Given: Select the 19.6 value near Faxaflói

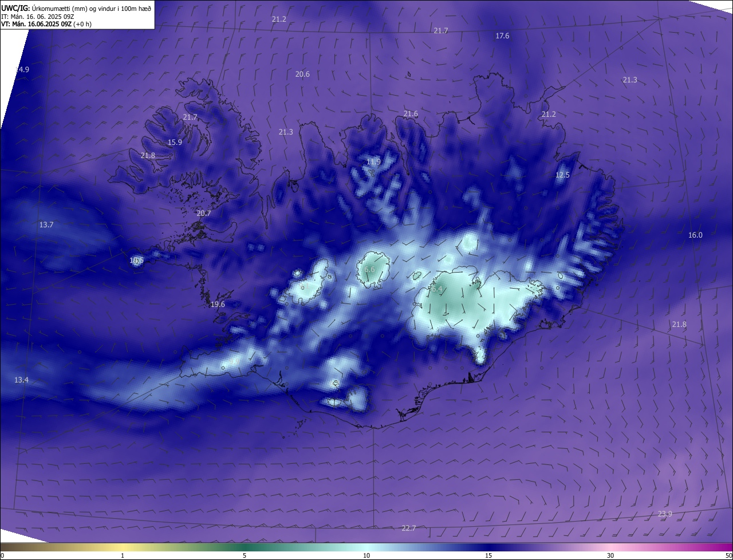Looking at the screenshot, I should [218, 305].
